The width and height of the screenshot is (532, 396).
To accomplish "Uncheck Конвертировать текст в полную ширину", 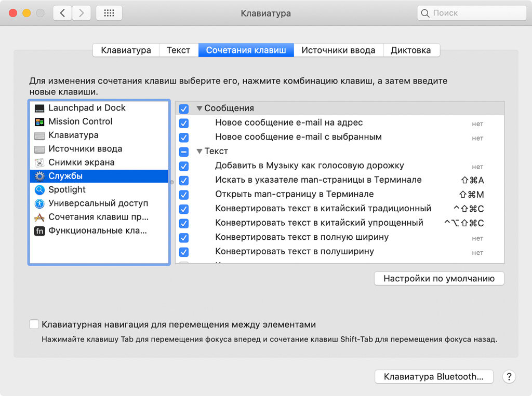I will tap(184, 238).
